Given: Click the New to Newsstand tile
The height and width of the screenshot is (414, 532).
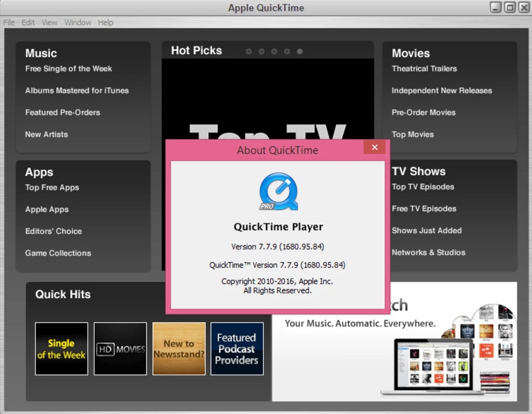Looking at the screenshot, I should tap(179, 348).
